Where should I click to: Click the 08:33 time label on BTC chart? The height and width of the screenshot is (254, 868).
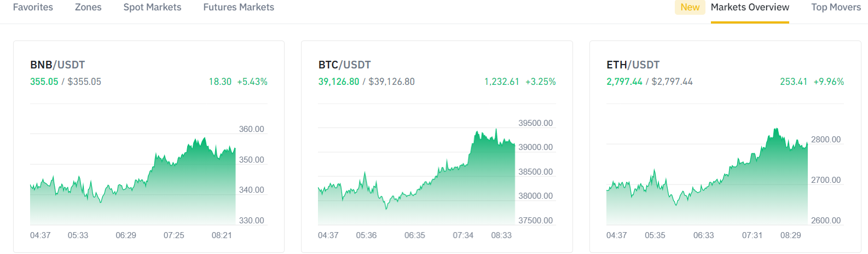tap(501, 235)
